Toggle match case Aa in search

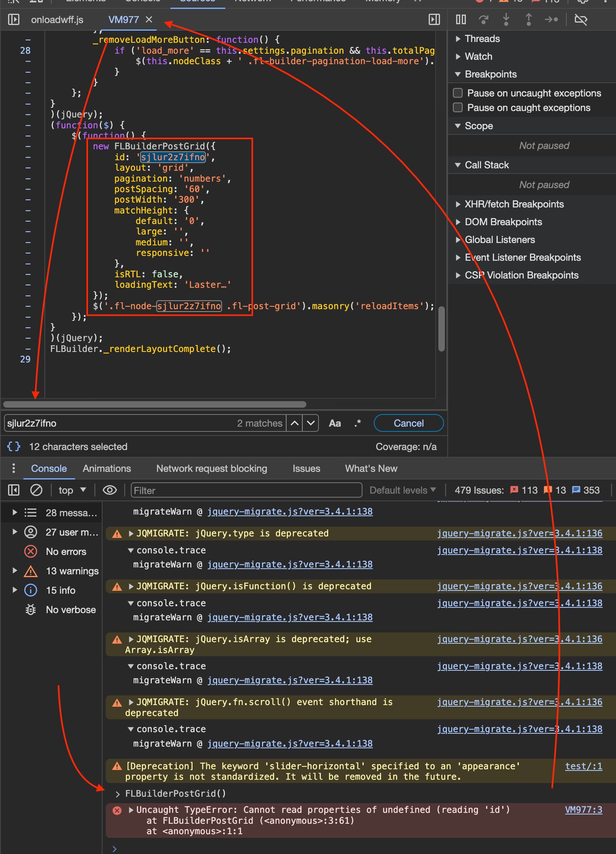click(335, 423)
